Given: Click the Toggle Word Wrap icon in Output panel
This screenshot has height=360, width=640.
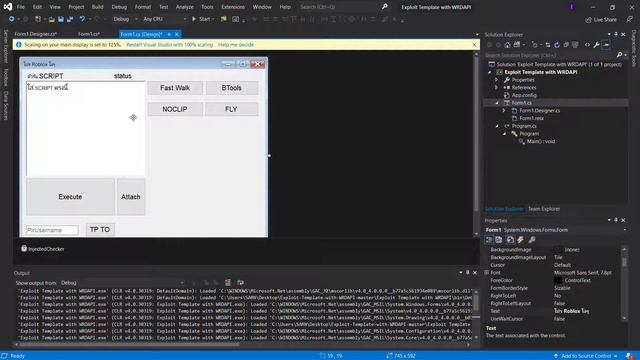Looking at the screenshot, I should pyautogui.click(x=240, y=282).
